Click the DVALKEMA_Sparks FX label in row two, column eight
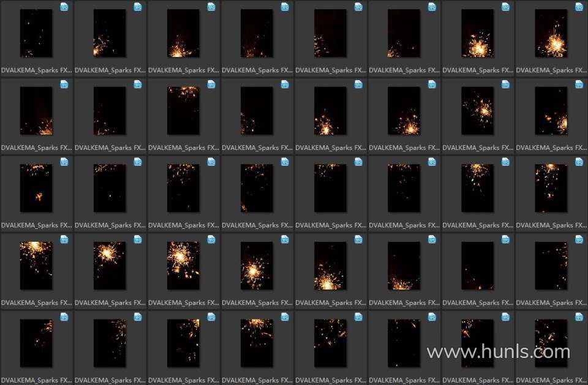The image size is (588, 385). click(x=551, y=148)
